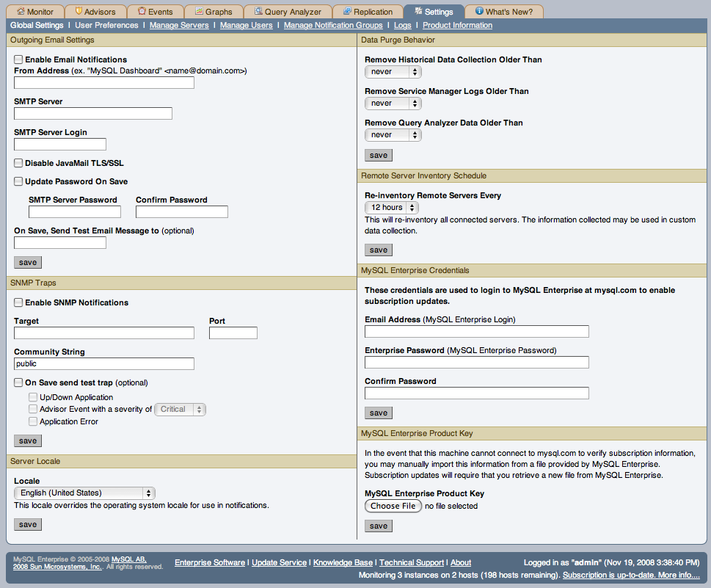The width and height of the screenshot is (711, 588).
Task: Enable SNMP Notifications
Action: click(18, 302)
